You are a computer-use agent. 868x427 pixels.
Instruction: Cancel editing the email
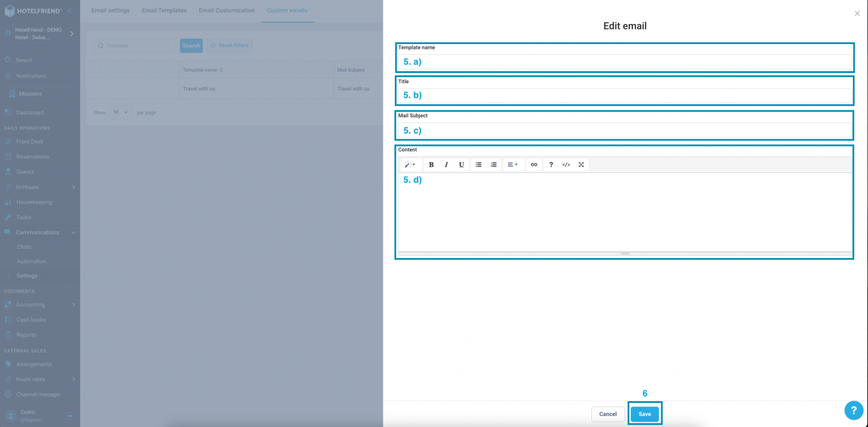pyautogui.click(x=608, y=414)
